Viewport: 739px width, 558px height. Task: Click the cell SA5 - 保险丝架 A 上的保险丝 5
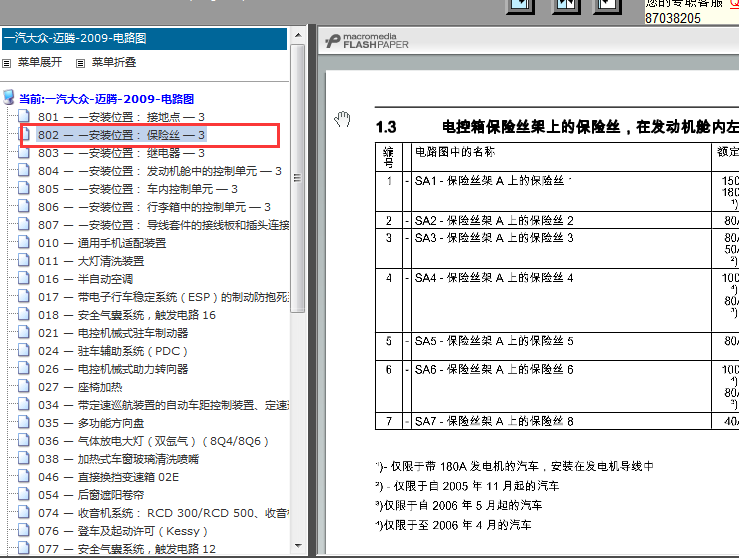(x=561, y=347)
